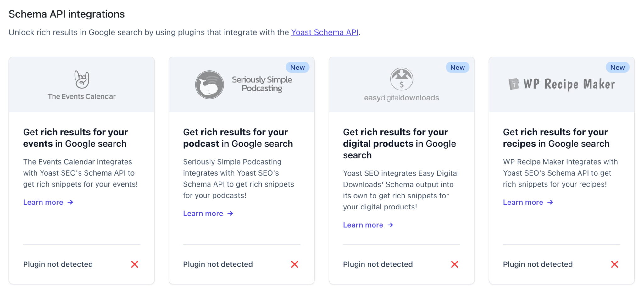Click the red X on digital products card
The width and height of the screenshot is (644, 293).
click(454, 264)
